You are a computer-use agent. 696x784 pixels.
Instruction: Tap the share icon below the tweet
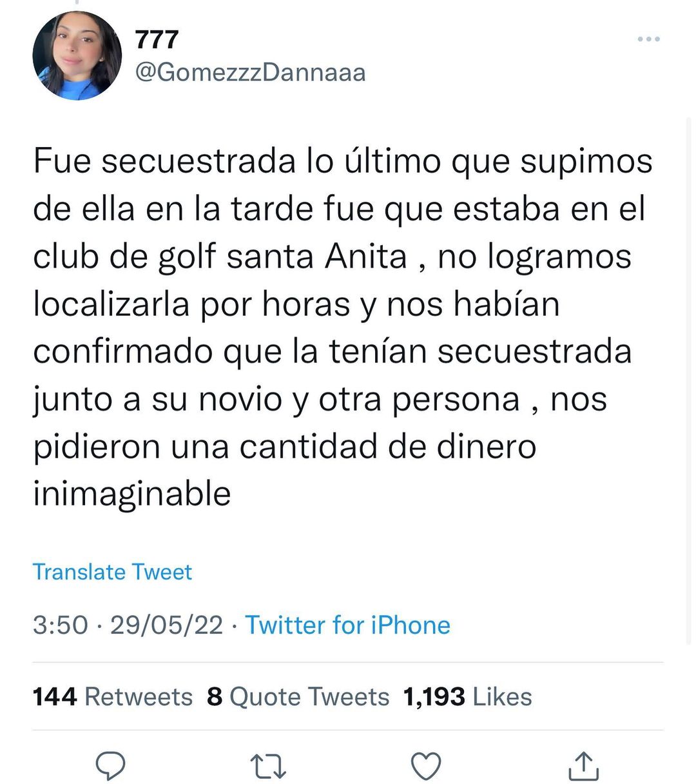584,766
